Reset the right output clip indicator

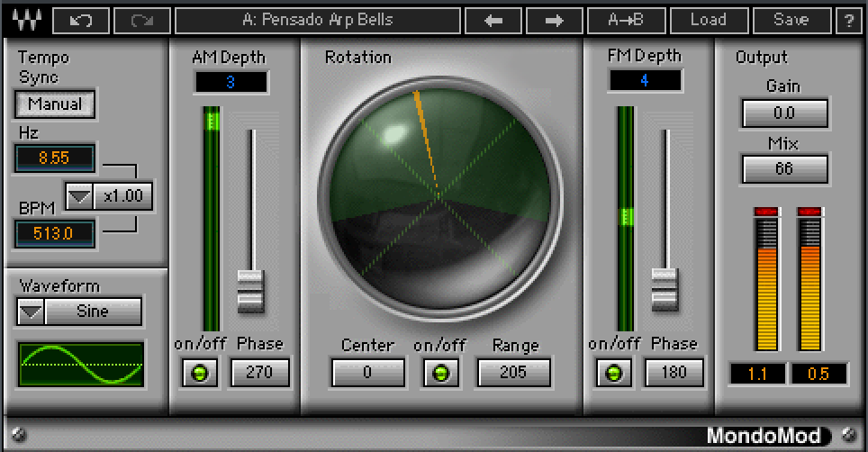coord(809,212)
